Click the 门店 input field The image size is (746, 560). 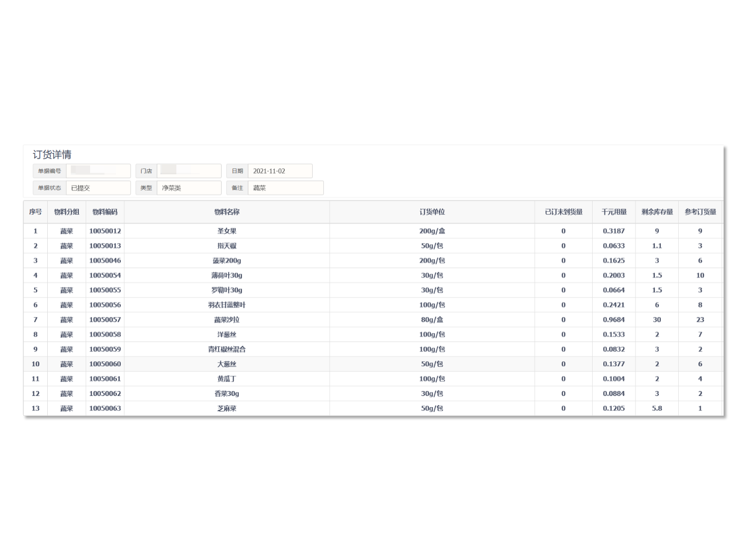click(188, 171)
